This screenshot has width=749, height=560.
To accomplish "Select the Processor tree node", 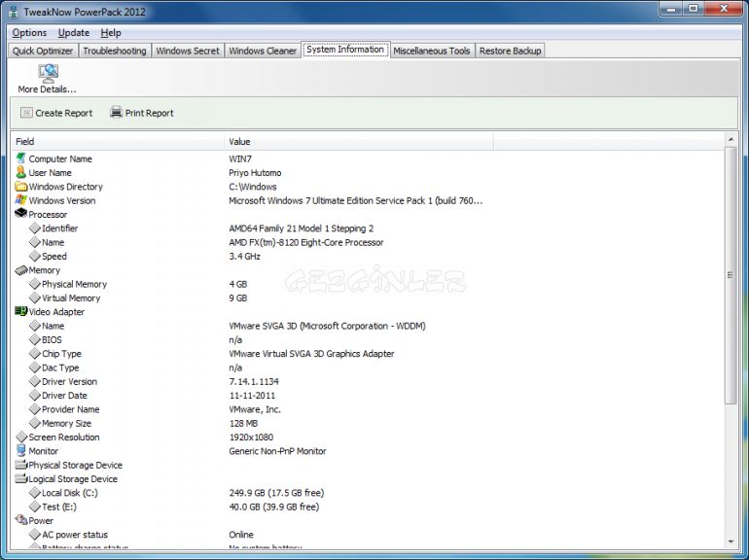I will pos(48,215).
